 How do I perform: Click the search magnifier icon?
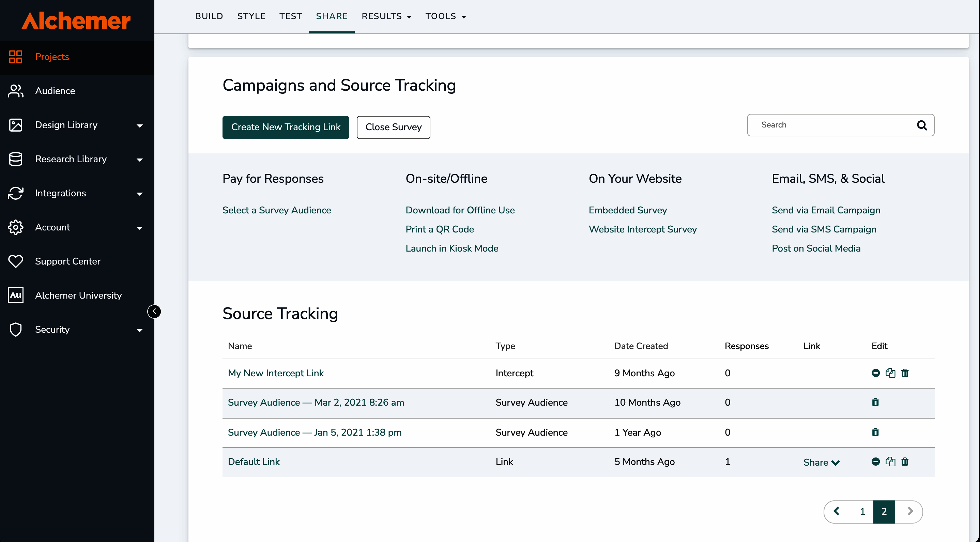click(921, 125)
